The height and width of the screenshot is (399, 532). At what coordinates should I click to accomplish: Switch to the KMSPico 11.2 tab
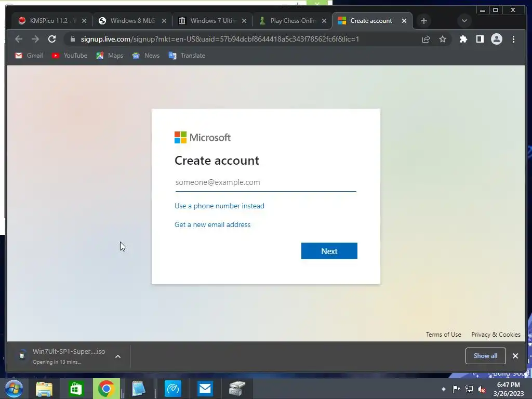point(51,21)
